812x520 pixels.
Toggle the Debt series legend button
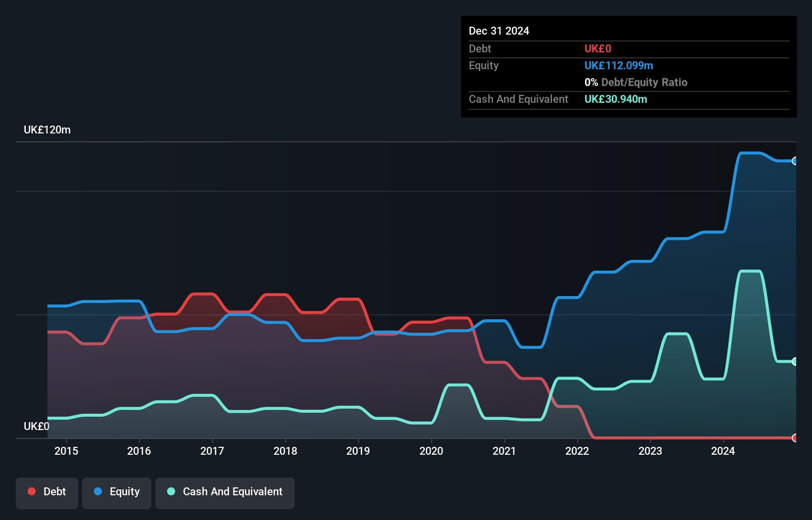point(47,493)
